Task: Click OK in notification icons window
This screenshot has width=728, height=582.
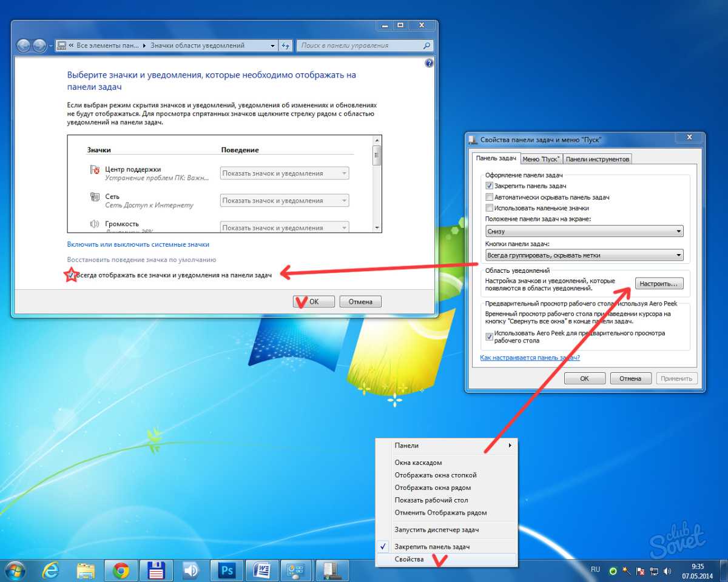Action: [314, 301]
